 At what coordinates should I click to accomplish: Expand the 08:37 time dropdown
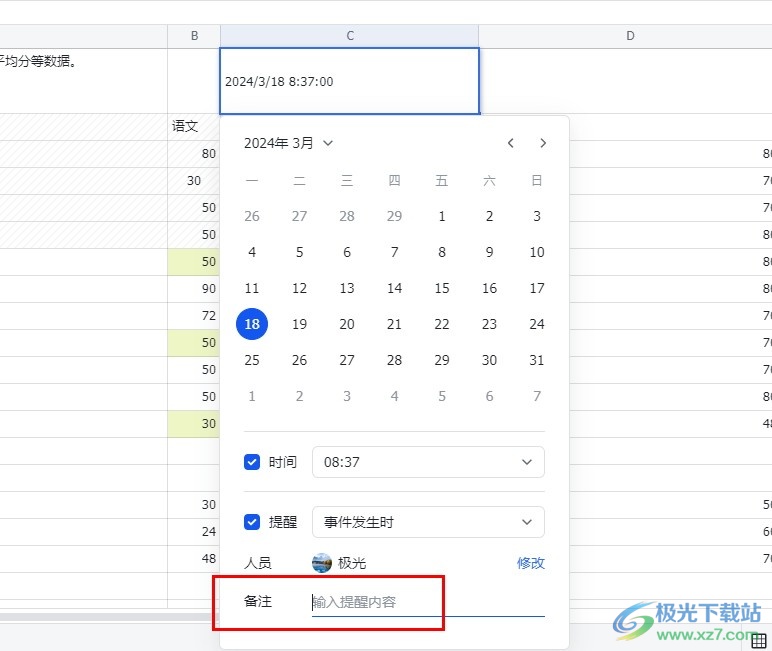coord(428,462)
